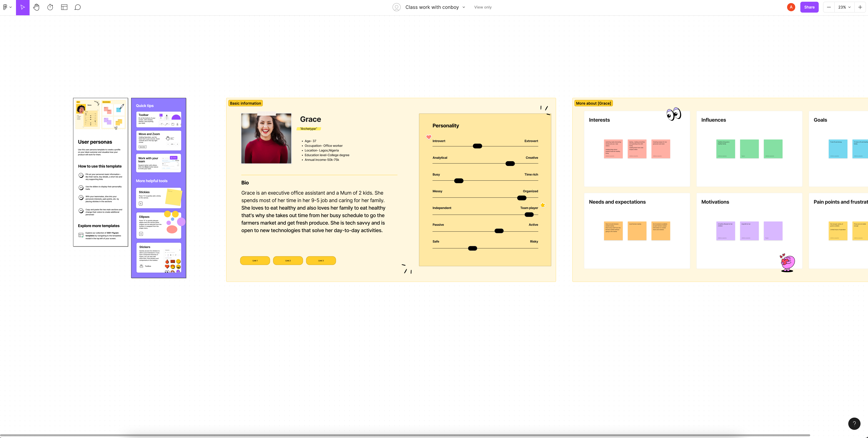Zoom in with the plus button
This screenshot has width=868, height=438.
[x=860, y=7]
